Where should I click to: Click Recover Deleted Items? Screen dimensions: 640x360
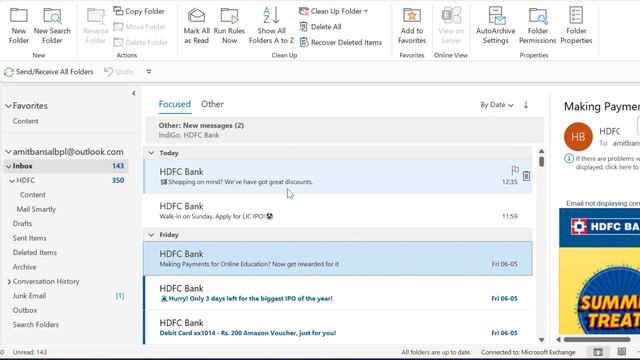pyautogui.click(x=340, y=42)
